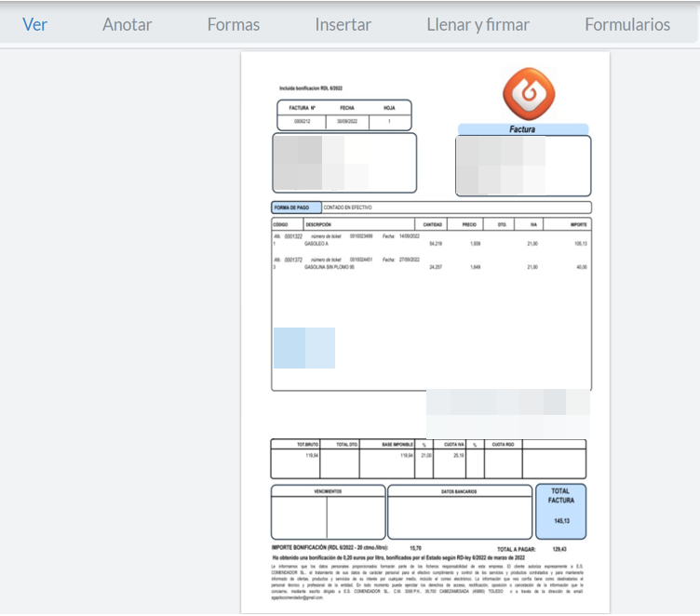Image resolution: width=700 pixels, height=616 pixels.
Task: Click the "TOT.BRUTO" header cell
Action: [x=307, y=445]
